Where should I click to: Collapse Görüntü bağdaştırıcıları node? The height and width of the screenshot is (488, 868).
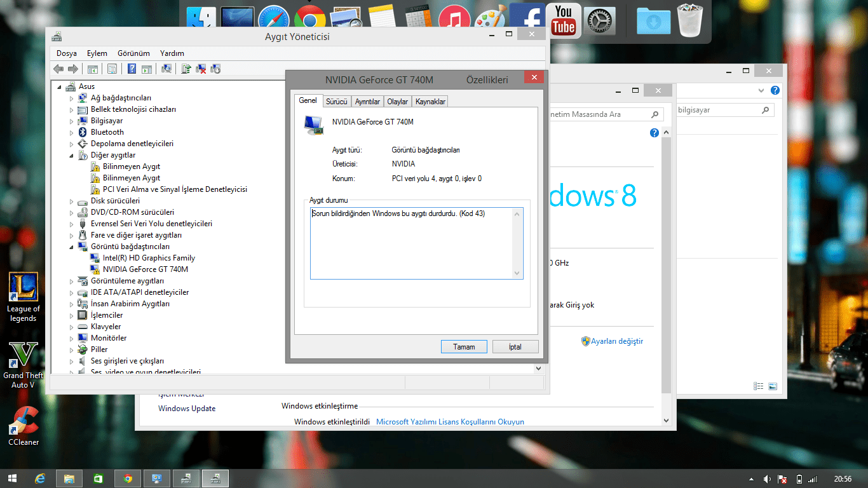point(72,247)
